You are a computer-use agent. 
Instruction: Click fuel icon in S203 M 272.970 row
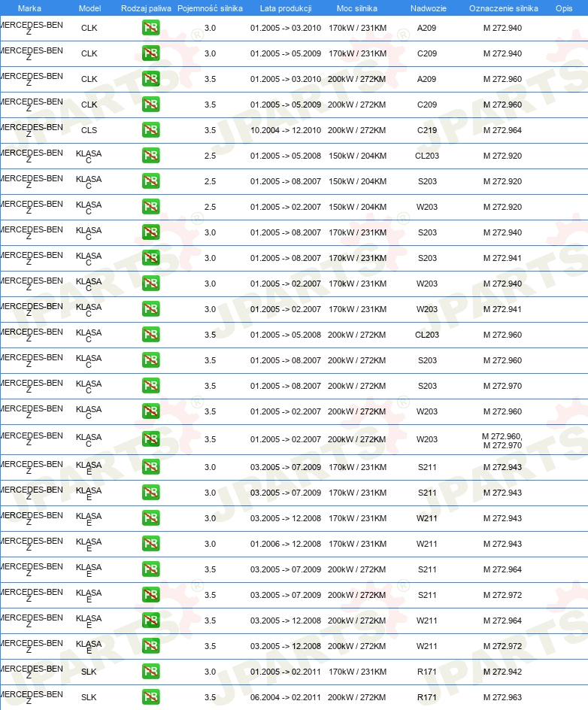pyautogui.click(x=150, y=387)
